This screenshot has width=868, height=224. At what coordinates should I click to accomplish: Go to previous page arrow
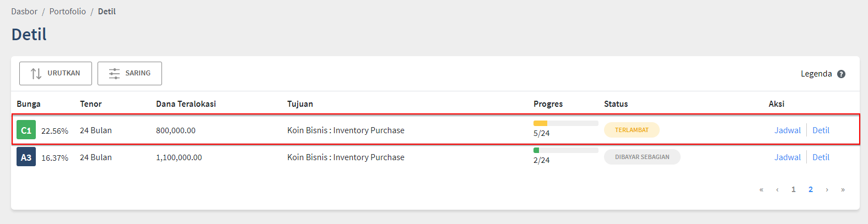[x=777, y=190]
